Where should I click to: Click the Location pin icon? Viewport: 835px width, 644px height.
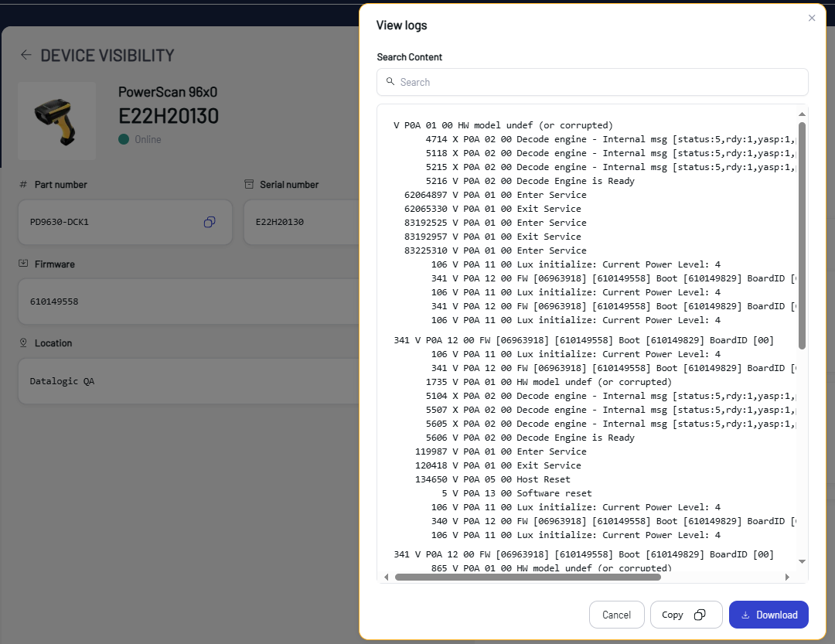pyautogui.click(x=23, y=342)
